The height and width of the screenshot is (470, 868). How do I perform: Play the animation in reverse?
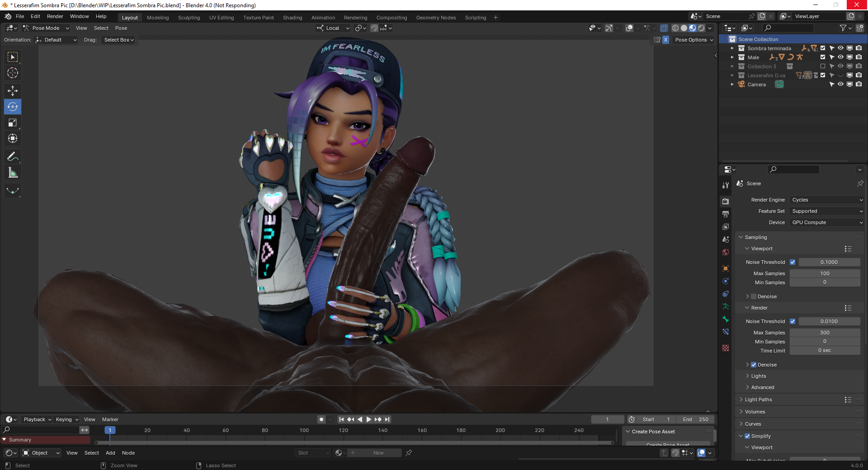360,419
